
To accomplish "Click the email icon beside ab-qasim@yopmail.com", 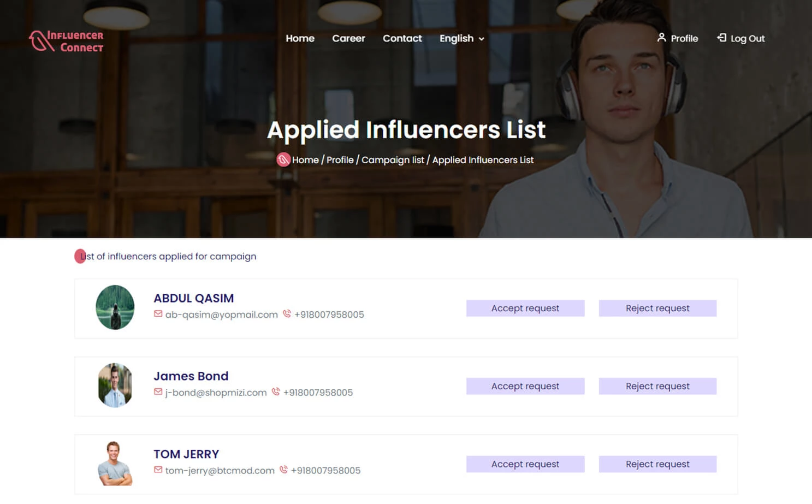I will click(157, 314).
